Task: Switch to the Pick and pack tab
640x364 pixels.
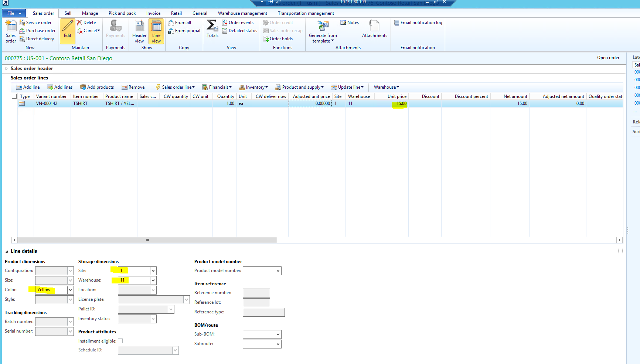Action: 122,13
